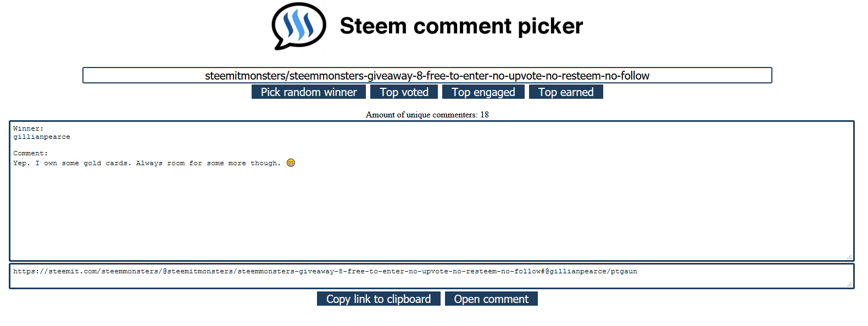This screenshot has width=868, height=326.
Task: Grab the resize handle of the link box
Action: (x=849, y=284)
